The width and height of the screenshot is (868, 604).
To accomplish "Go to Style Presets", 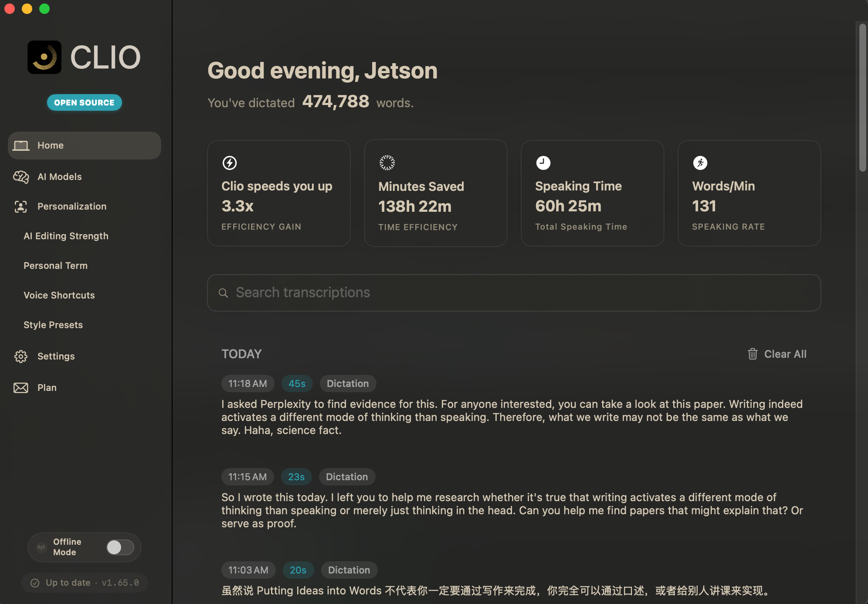I will pos(53,325).
